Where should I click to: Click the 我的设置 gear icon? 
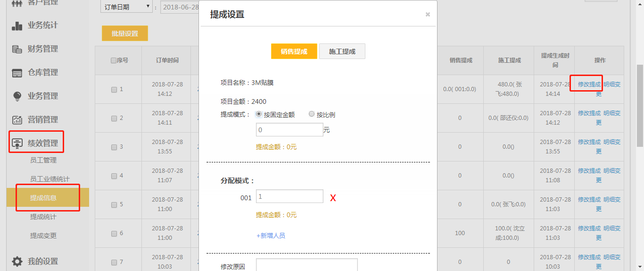pyautogui.click(x=17, y=262)
